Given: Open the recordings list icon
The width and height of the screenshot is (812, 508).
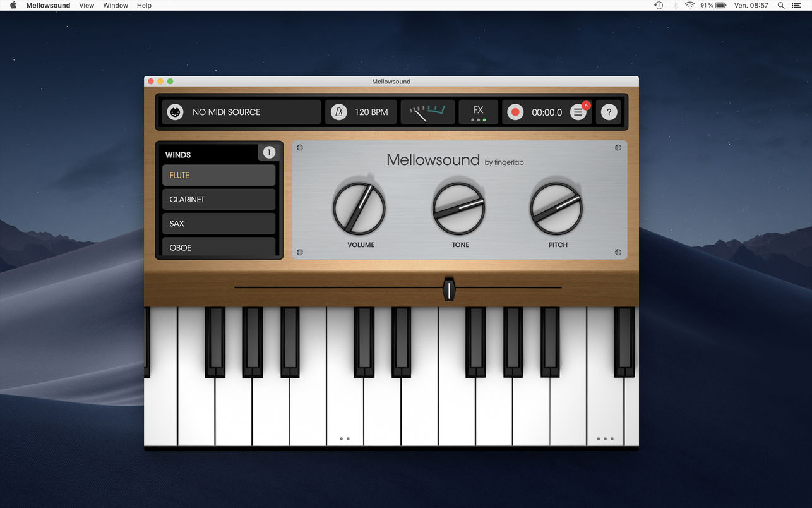Looking at the screenshot, I should click(x=578, y=112).
